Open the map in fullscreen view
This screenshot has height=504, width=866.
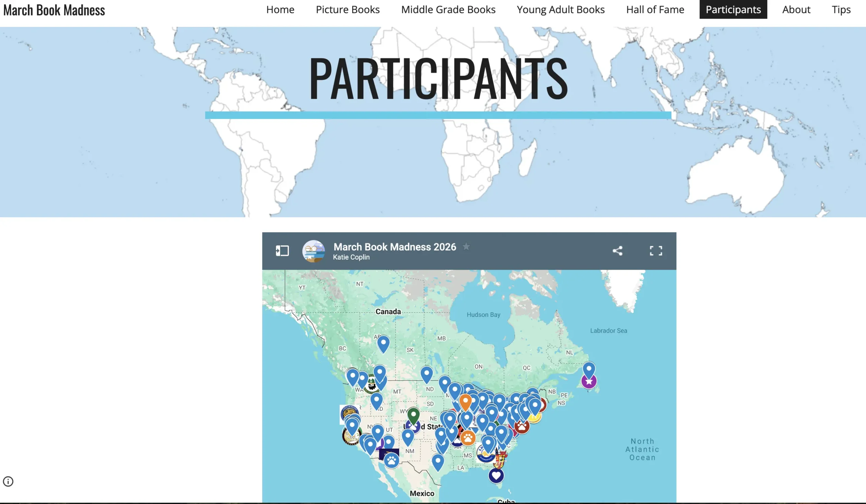pyautogui.click(x=656, y=251)
